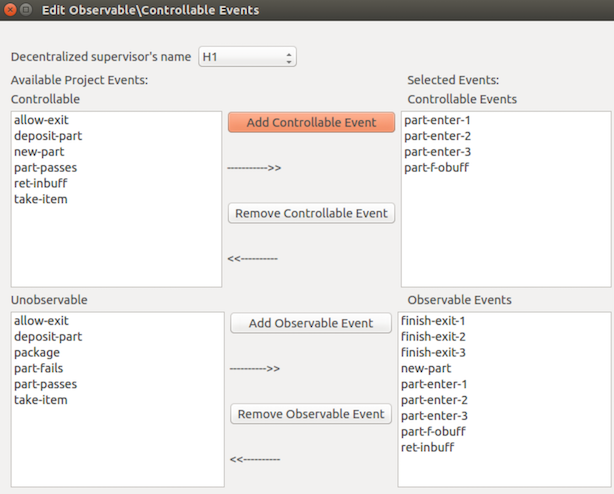The image size is (614, 494).
Task: Choose deposit-part in the Unobservable list
Action: pos(48,336)
